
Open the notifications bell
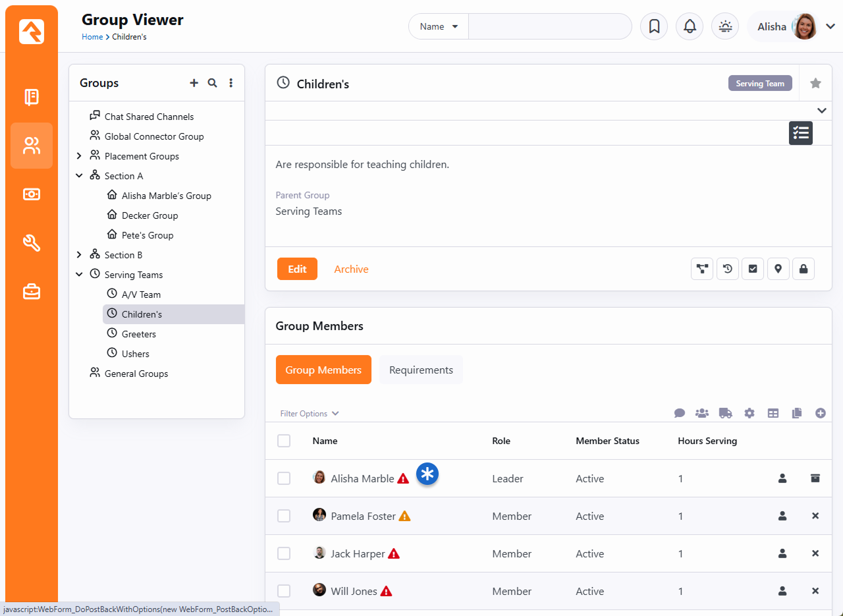tap(690, 26)
